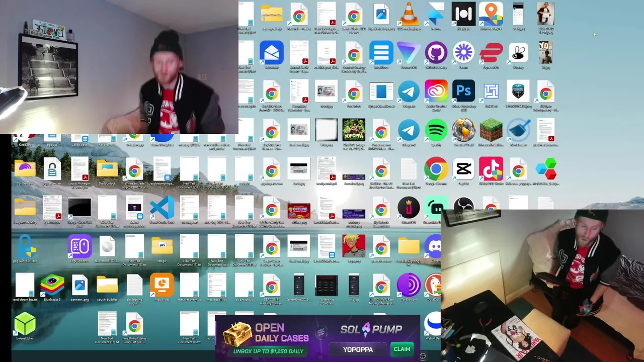Screen dimensions: 644x362
Task: Launch Proton VPN from desktop
Action: [409, 53]
